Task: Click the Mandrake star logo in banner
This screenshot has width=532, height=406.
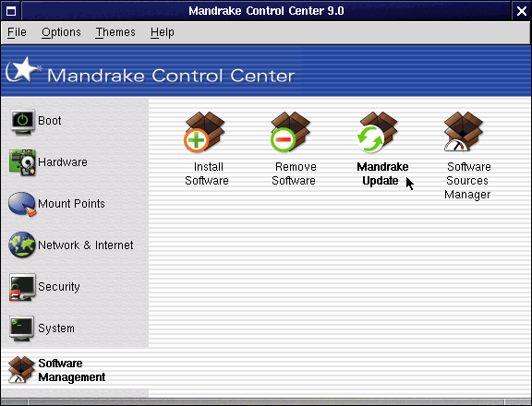Action: pos(23,70)
